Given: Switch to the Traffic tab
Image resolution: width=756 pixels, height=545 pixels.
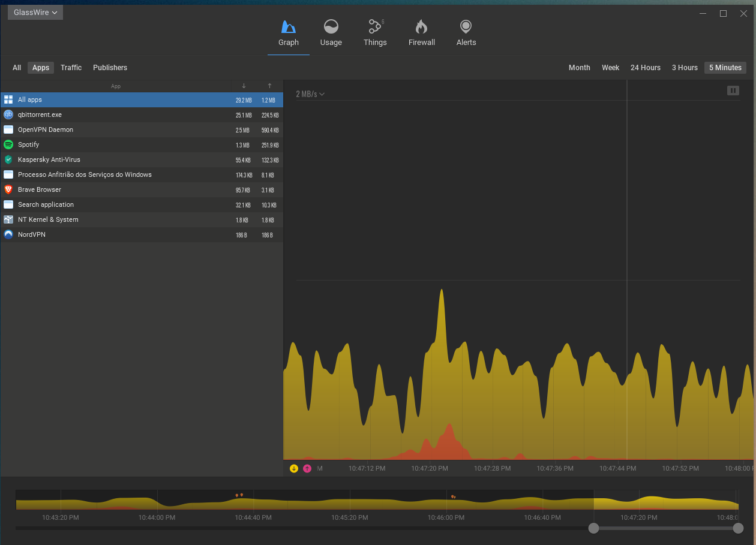Looking at the screenshot, I should (71, 68).
